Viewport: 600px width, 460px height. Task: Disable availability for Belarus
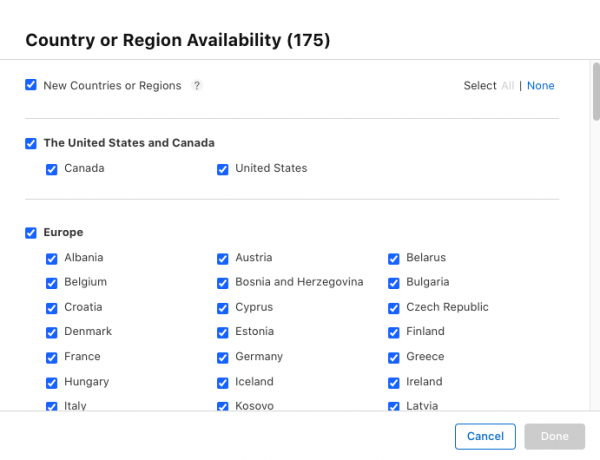tap(394, 258)
